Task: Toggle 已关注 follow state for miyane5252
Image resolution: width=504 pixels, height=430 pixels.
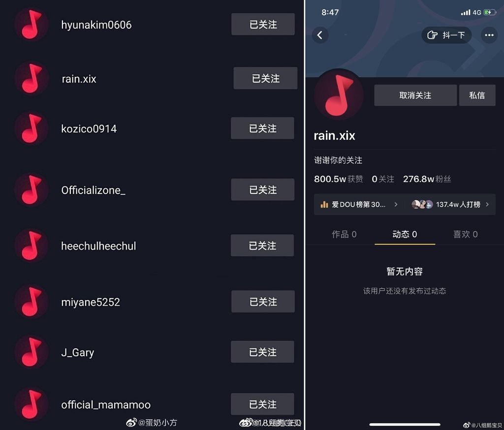Action: pyautogui.click(x=263, y=302)
